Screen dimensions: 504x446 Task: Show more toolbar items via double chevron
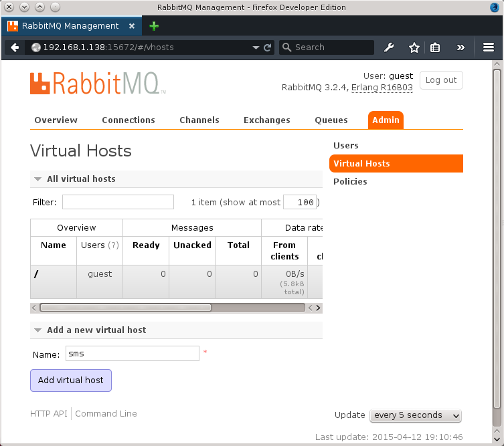(x=460, y=47)
